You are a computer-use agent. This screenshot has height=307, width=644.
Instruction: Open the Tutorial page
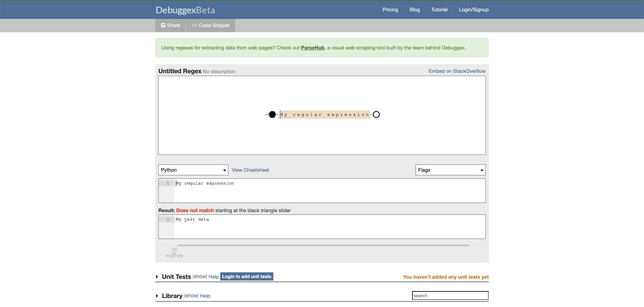pyautogui.click(x=439, y=10)
